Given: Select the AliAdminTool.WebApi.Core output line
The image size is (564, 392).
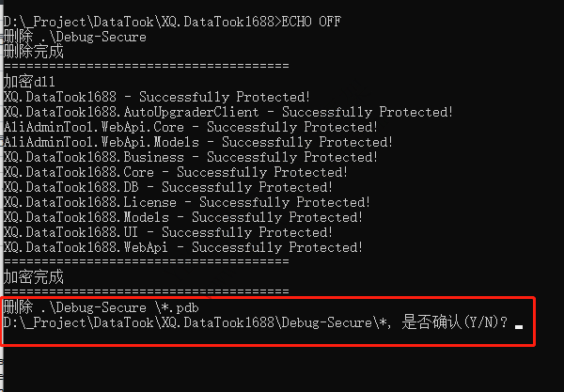Looking at the screenshot, I should tap(191, 127).
